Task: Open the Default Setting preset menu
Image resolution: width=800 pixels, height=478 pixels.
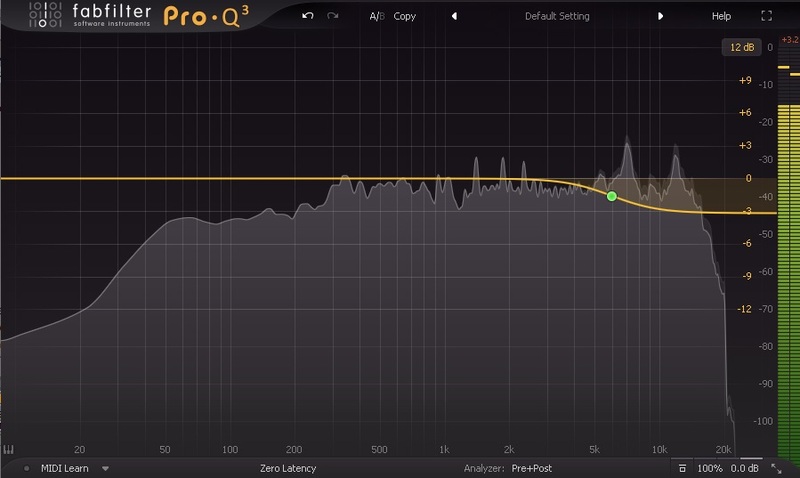Action: pyautogui.click(x=557, y=16)
